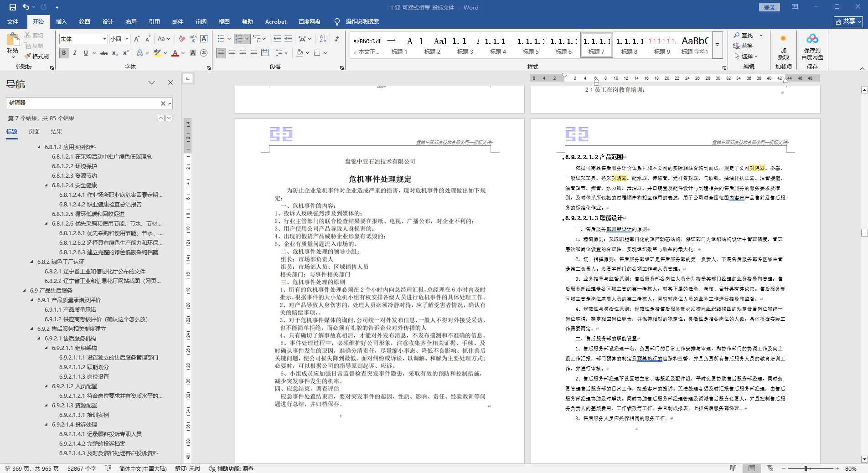Click the Save icon in title bar
Image resolution: width=868 pixels, height=473 pixels.
pos(12,7)
